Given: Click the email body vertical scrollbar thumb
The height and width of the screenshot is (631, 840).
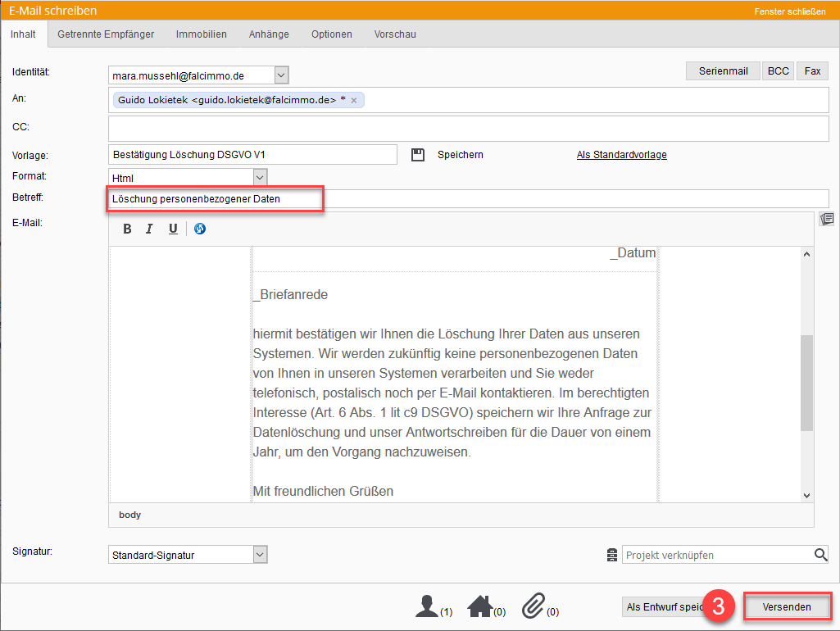Looking at the screenshot, I should click(x=806, y=383).
